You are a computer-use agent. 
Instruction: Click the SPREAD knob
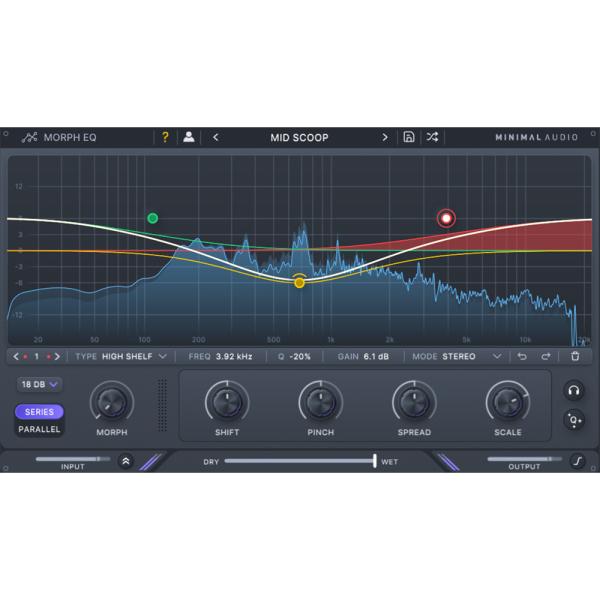pyautogui.click(x=414, y=403)
